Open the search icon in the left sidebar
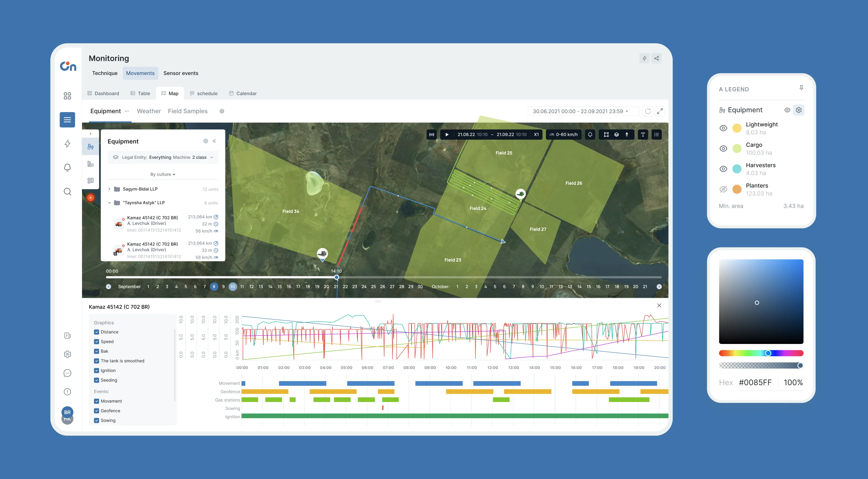 [67, 192]
